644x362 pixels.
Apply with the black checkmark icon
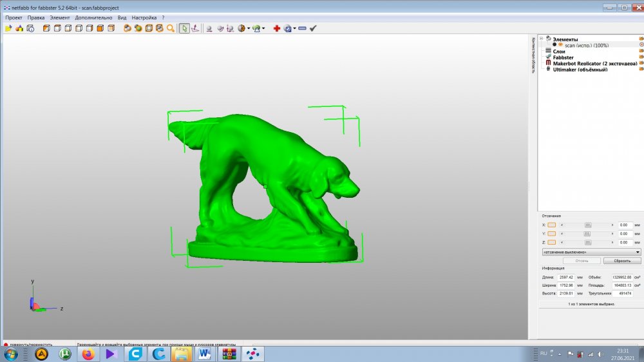[313, 28]
